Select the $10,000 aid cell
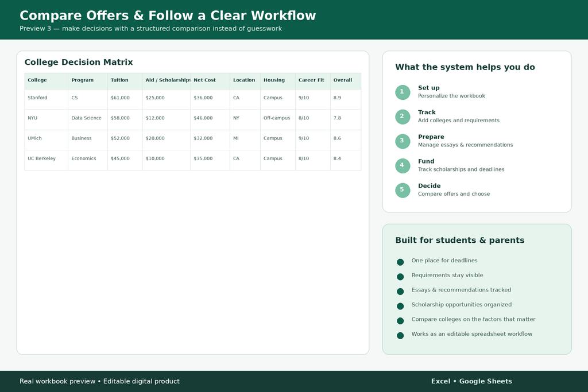Viewport: 588px width, 392px height. (x=167, y=160)
